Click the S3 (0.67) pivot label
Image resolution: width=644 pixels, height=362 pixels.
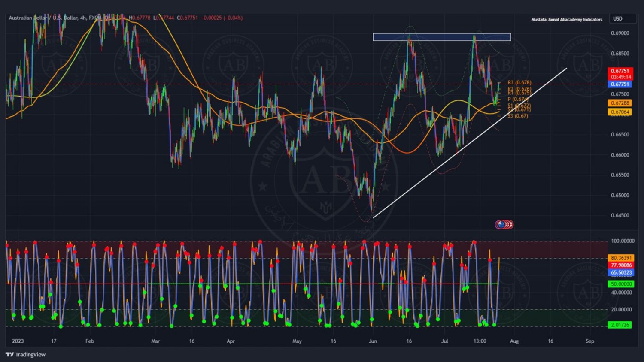pyautogui.click(x=518, y=116)
